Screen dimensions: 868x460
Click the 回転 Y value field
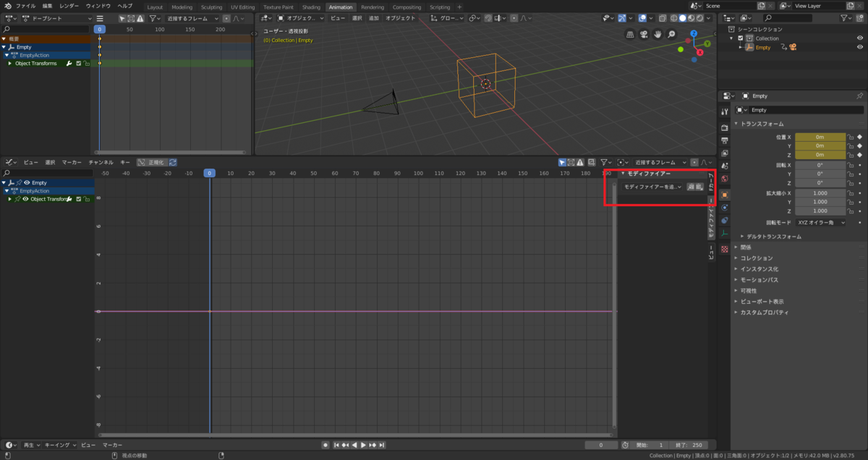point(820,174)
